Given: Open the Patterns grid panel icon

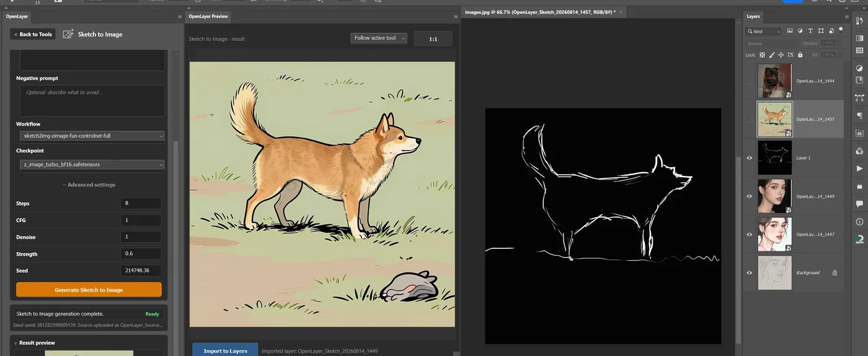Looking at the screenshot, I should pyautogui.click(x=859, y=51).
